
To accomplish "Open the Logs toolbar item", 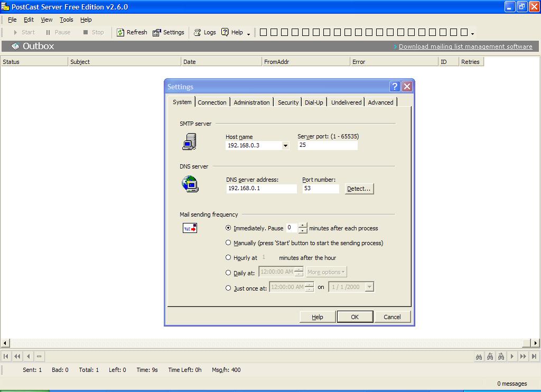I will point(204,32).
